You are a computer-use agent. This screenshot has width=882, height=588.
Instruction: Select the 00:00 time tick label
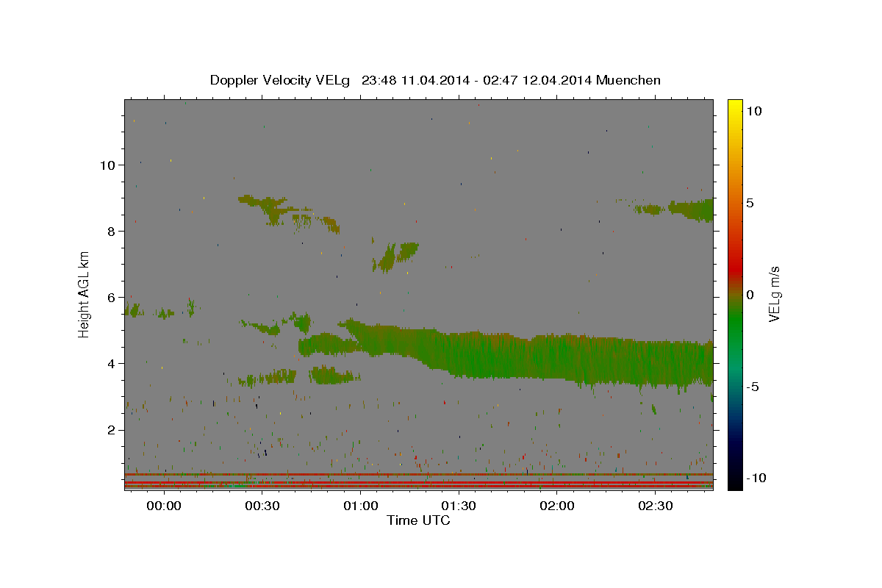click(163, 506)
